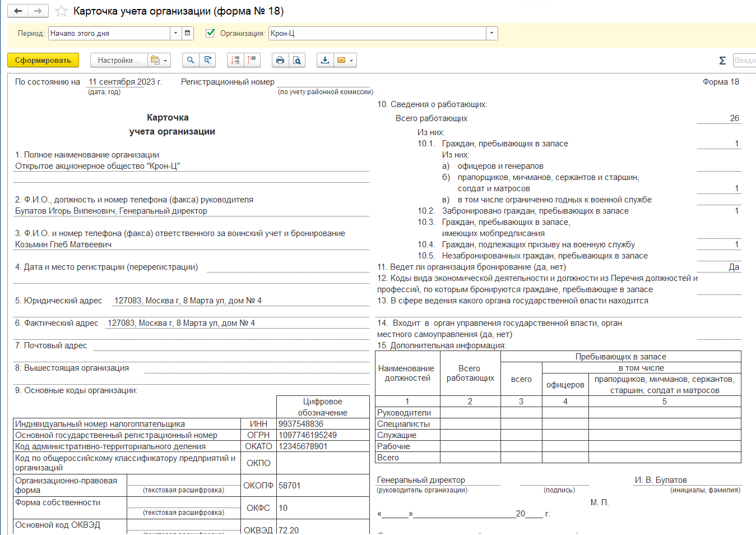
Task: Click organization name 'Открытое акционерное общество "Крон-Ц"'
Action: point(98,166)
